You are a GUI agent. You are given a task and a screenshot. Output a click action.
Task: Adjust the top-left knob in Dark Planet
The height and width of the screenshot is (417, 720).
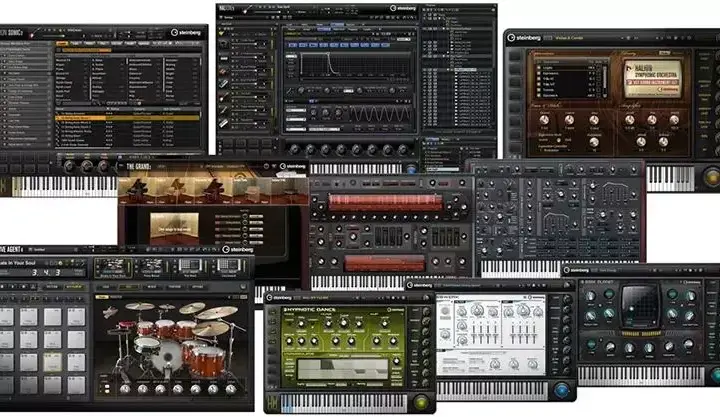pyautogui.click(x=591, y=296)
